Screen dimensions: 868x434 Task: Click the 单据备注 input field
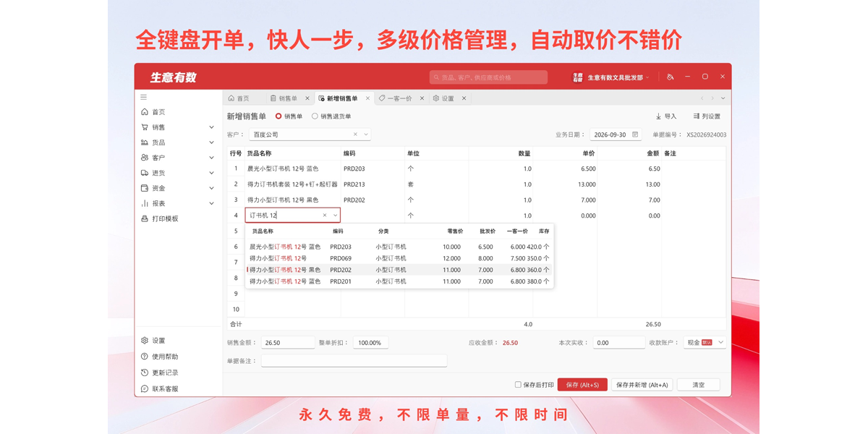pos(354,361)
